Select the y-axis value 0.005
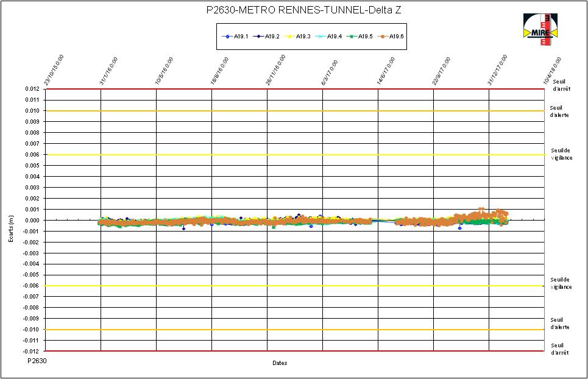 pos(32,165)
